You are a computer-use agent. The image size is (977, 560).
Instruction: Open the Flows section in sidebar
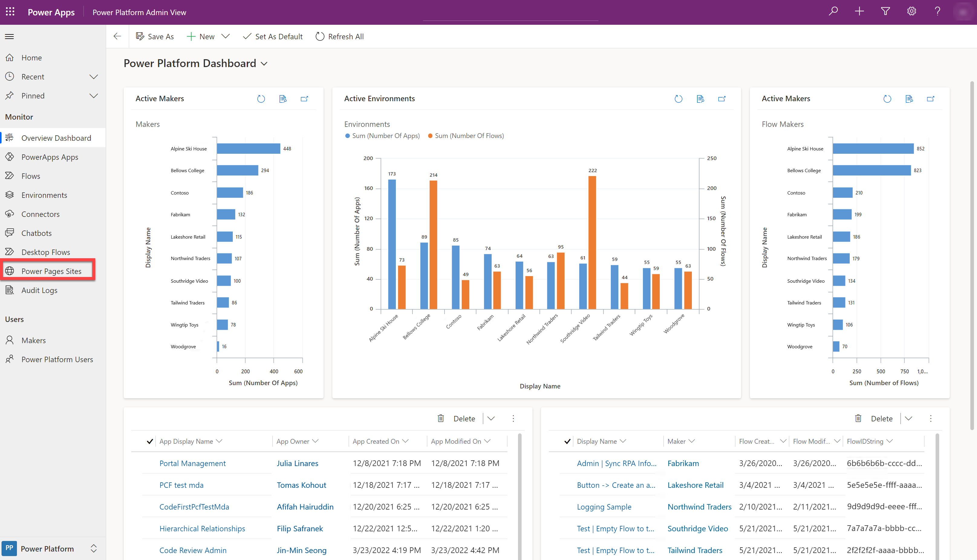30,176
